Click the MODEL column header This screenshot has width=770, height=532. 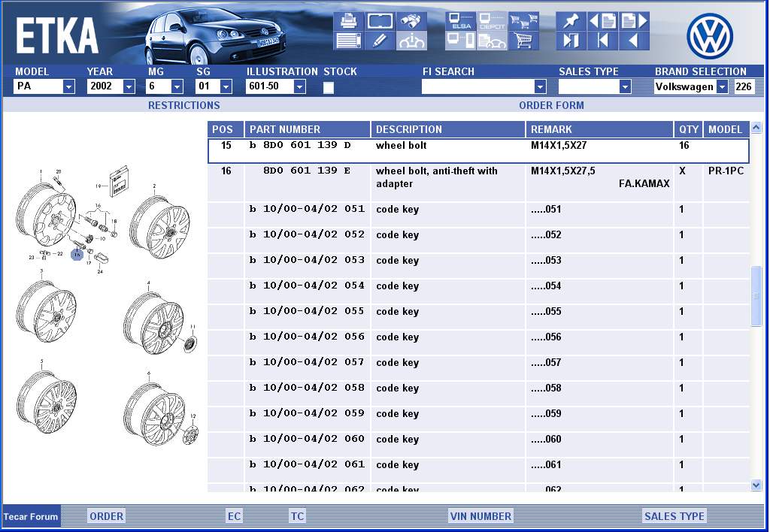(x=726, y=129)
